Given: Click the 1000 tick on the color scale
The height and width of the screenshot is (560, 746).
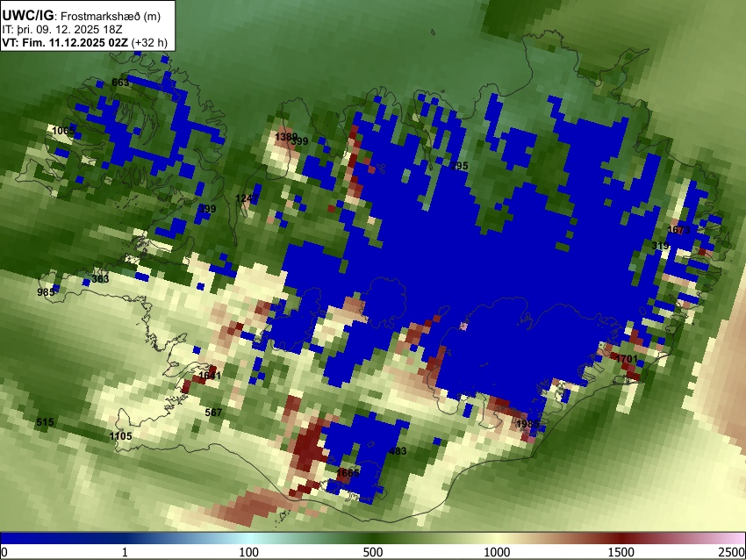Looking at the screenshot, I should click(497, 552).
